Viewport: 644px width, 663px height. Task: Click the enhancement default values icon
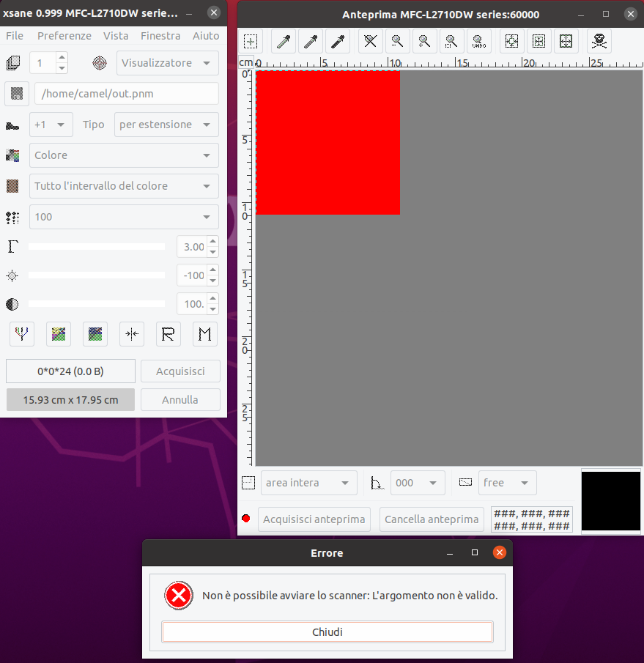59,334
